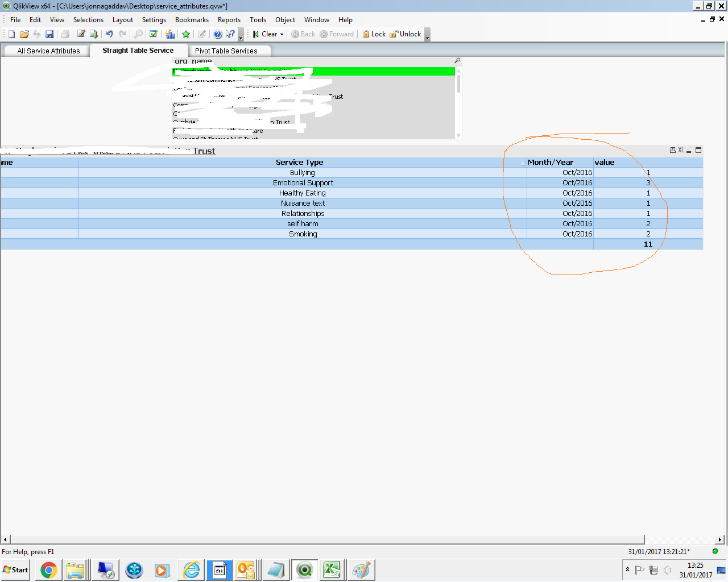Image resolution: width=728 pixels, height=582 pixels.
Task: Click the org_name listbox scroll down arrow
Action: [x=458, y=136]
